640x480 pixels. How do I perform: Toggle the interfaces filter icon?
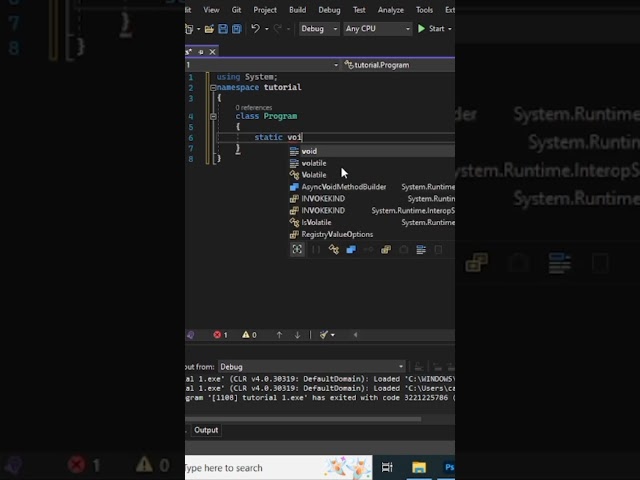(x=369, y=249)
